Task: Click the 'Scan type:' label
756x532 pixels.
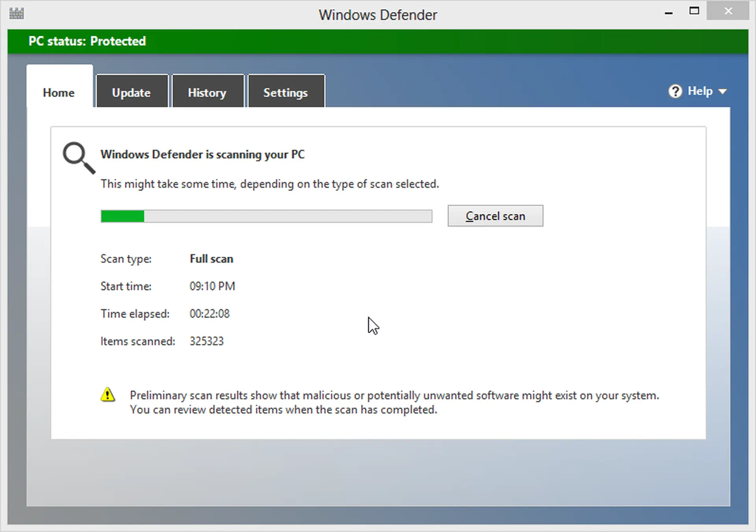Action: (x=126, y=259)
